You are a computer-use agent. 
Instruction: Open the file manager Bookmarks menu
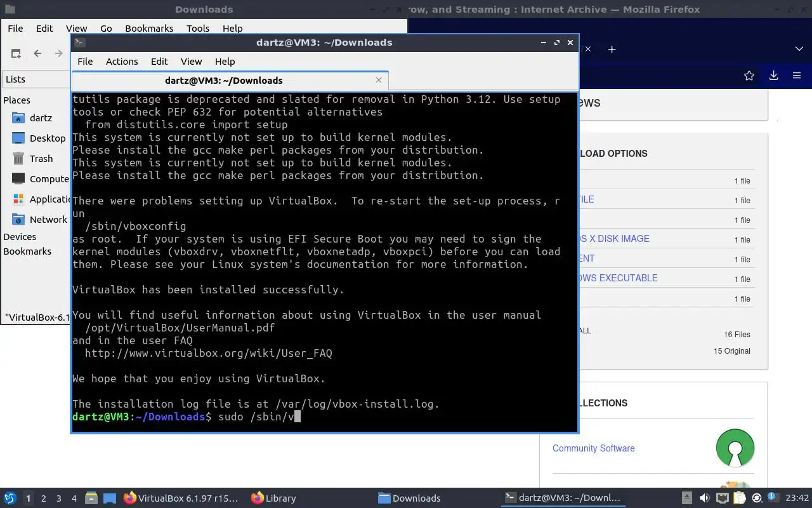[149, 29]
